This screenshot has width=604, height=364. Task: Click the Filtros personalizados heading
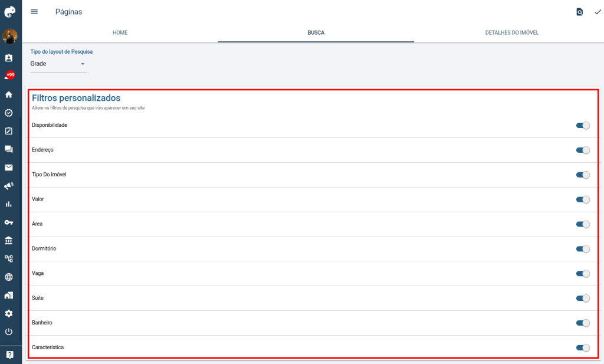click(x=76, y=98)
